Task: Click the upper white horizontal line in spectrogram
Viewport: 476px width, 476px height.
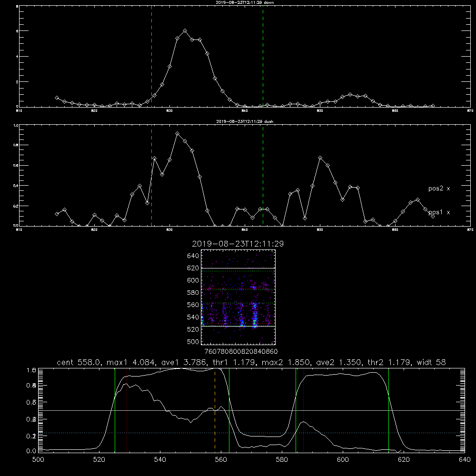Action: pos(238,268)
